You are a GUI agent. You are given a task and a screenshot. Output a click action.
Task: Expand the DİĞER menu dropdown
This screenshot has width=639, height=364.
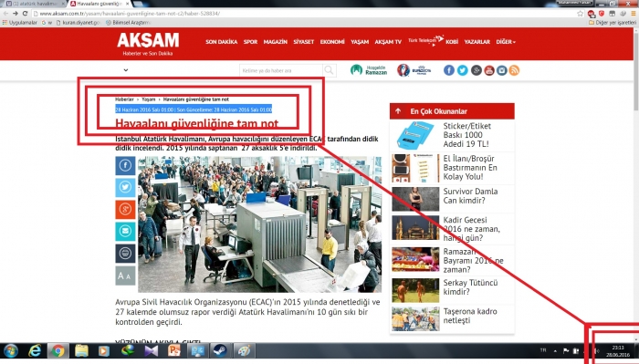click(506, 42)
